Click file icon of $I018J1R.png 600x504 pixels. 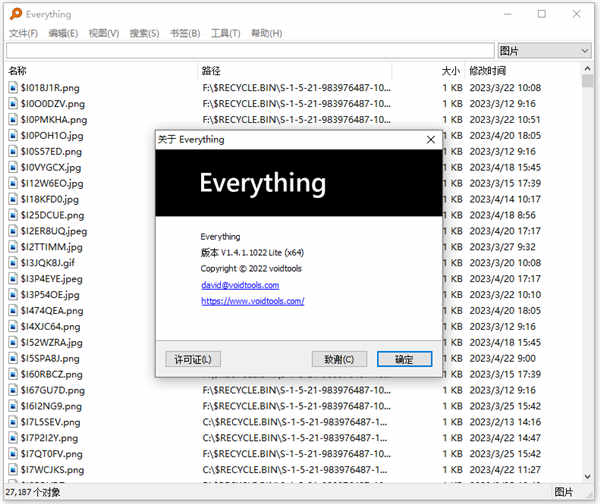pos(13,88)
